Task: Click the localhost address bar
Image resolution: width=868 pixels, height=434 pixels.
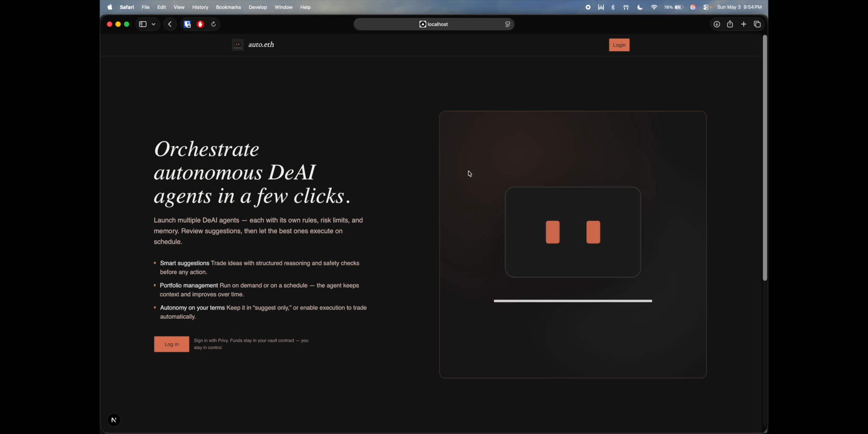Action: 434,24
